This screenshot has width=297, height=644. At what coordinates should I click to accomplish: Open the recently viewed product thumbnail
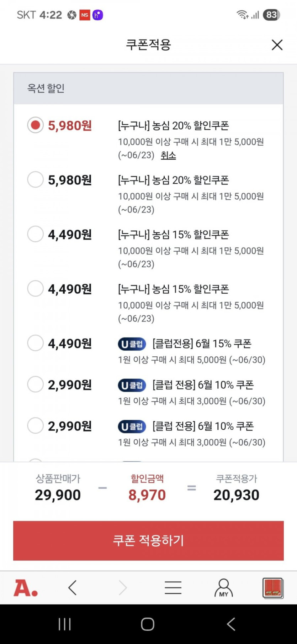coord(273,588)
